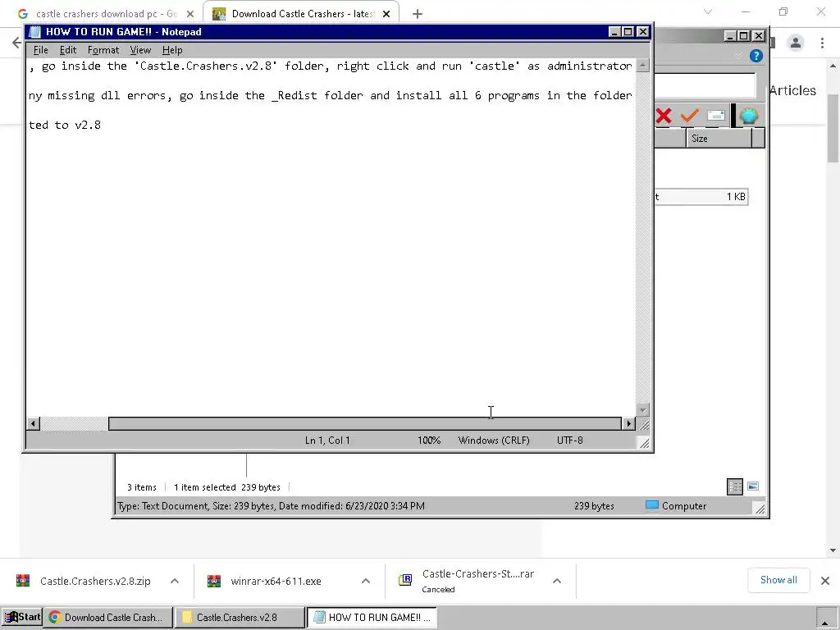This screenshot has width=840, height=630.
Task: Click the Explorer details pane file type text
Action: point(271,505)
